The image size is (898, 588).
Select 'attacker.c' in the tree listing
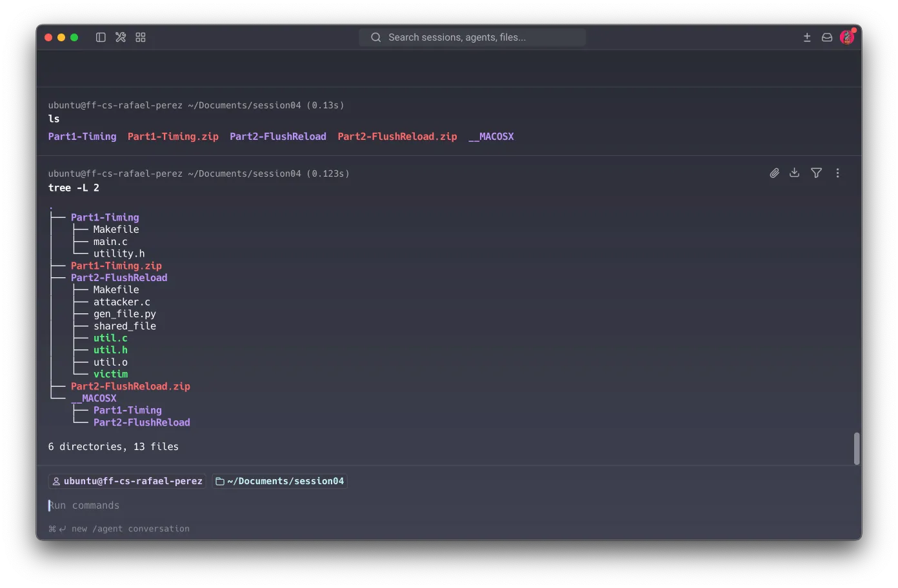point(122,302)
